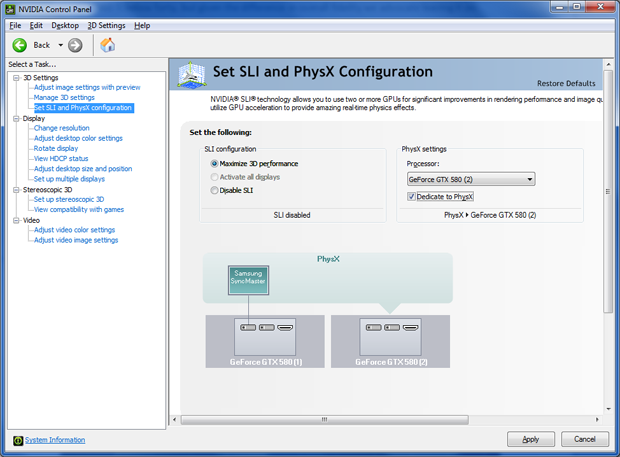Click the horizontal scrollbar thumb
Image resolution: width=620 pixels, height=457 pixels.
click(x=325, y=419)
